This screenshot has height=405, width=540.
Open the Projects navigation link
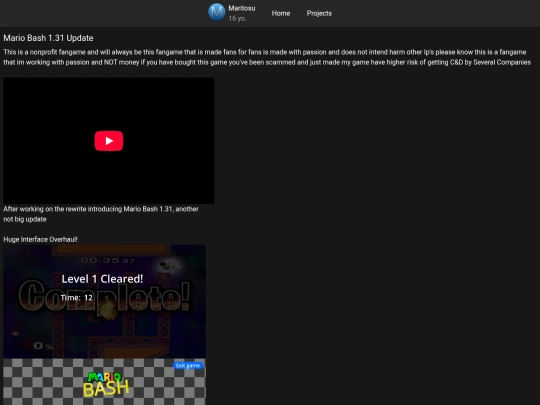319,13
